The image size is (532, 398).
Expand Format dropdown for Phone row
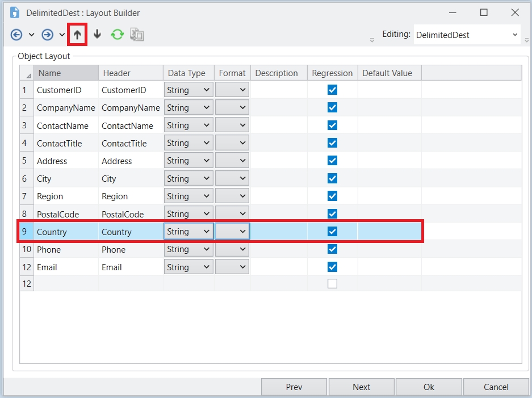[x=232, y=249]
